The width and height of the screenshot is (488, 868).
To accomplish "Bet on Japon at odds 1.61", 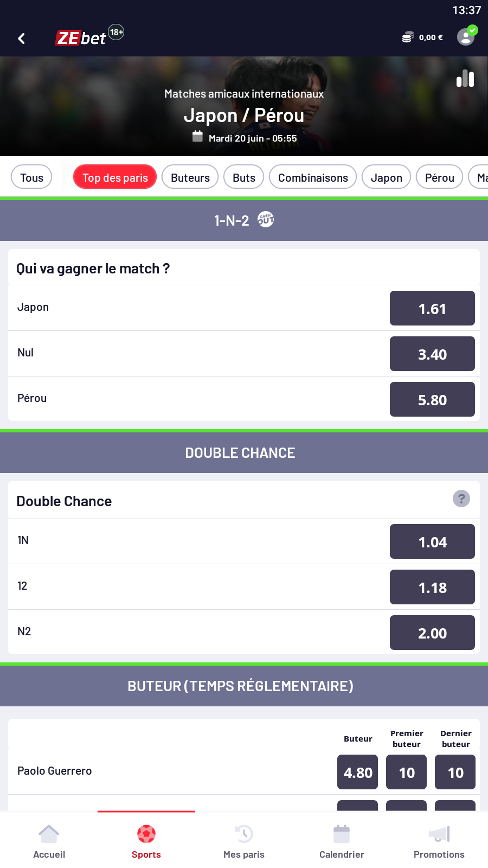I will pos(432,309).
